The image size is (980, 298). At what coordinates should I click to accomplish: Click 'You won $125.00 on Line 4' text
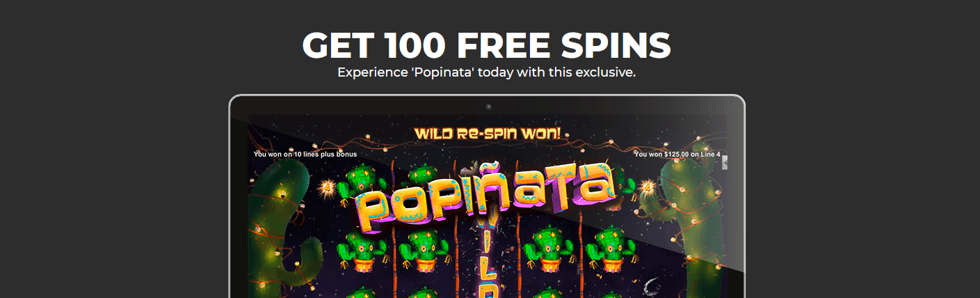pyautogui.click(x=677, y=154)
